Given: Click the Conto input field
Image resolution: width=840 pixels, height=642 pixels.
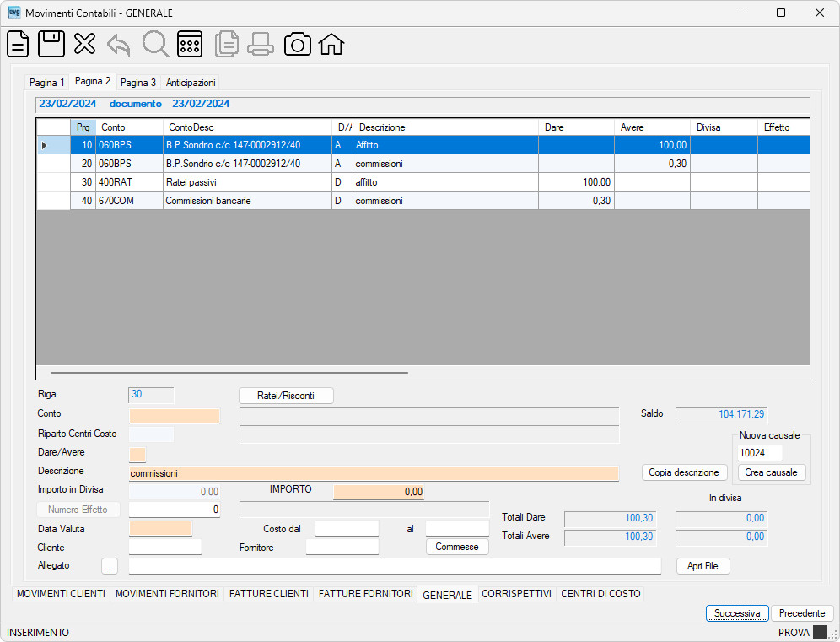Looking at the screenshot, I should 174,416.
